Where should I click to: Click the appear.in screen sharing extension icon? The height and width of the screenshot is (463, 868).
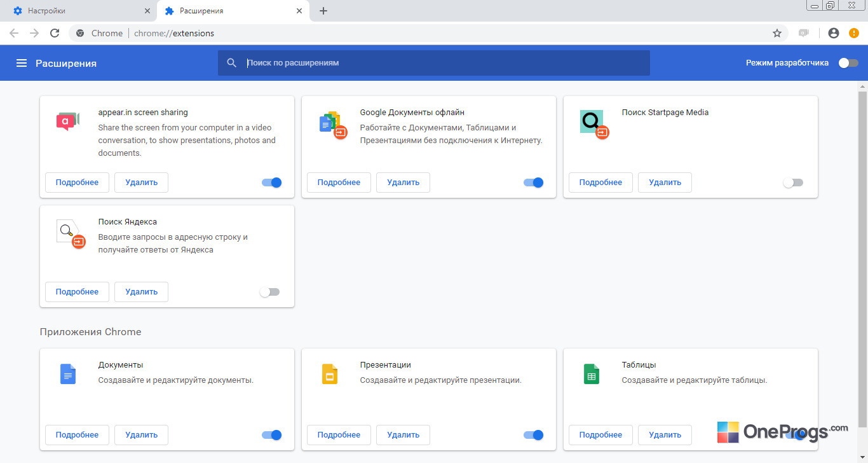click(x=67, y=120)
